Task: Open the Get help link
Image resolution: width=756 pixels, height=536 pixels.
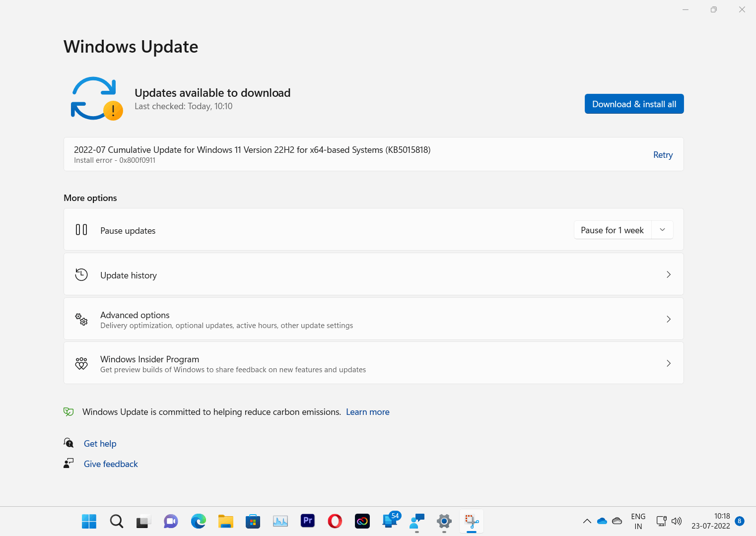Action: pyautogui.click(x=100, y=444)
